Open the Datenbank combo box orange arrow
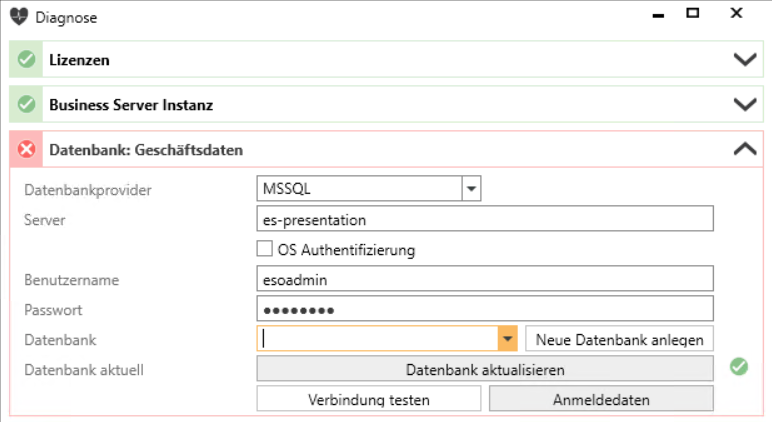Screen dimensions: 772x422 508,339
